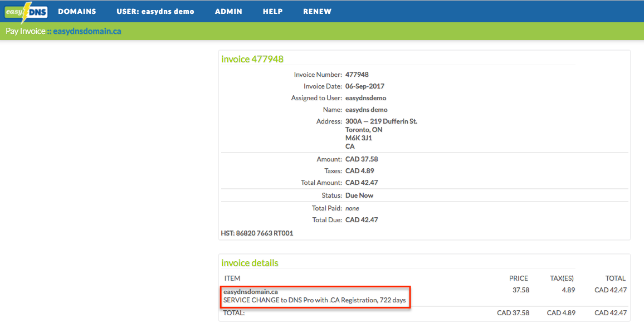The image size is (644, 328).
Task: Select address line 300A — 219 Dufferin St.
Action: tap(381, 121)
